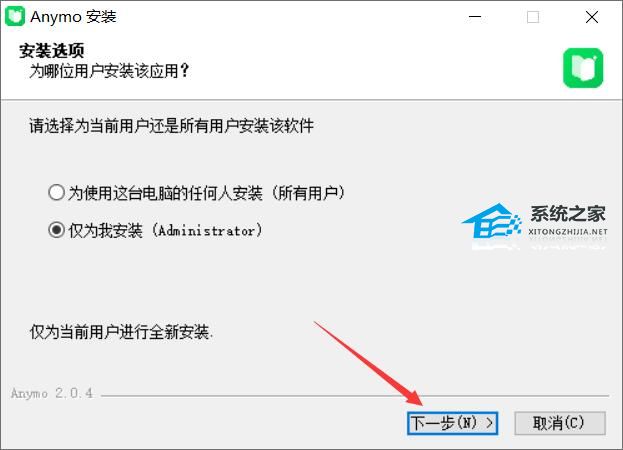The width and height of the screenshot is (623, 450).
Task: Select the 所有用户 install radio button
Action: click(56, 193)
